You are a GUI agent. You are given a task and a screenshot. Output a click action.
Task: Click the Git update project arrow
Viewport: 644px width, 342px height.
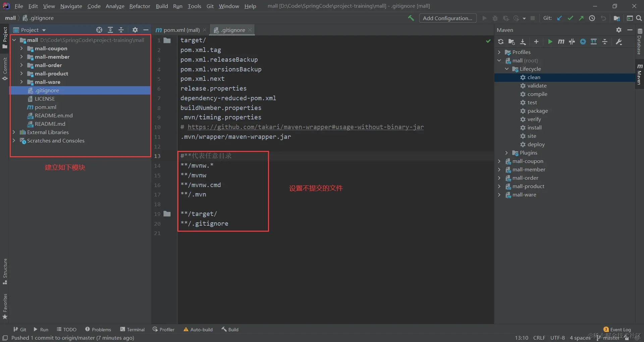pos(559,18)
